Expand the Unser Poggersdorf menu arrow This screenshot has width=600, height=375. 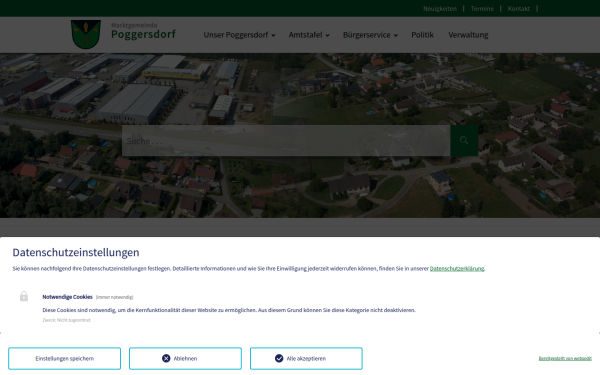coord(273,35)
